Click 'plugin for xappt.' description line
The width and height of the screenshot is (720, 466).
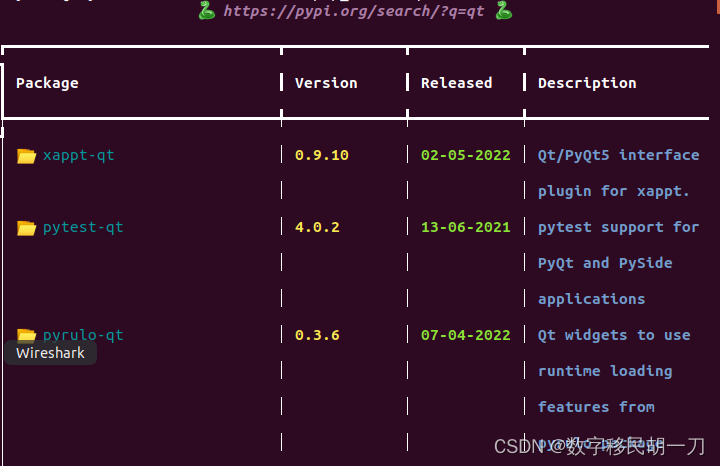[x=614, y=191]
